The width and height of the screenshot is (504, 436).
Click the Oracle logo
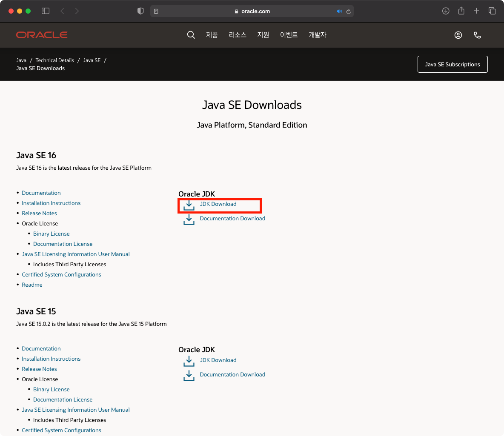click(x=41, y=34)
